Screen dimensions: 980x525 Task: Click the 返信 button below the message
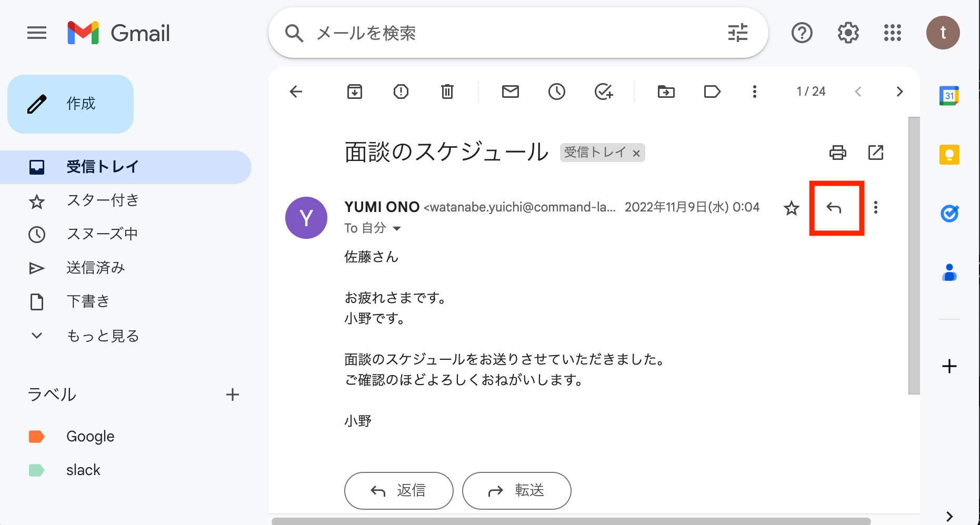[x=399, y=491]
